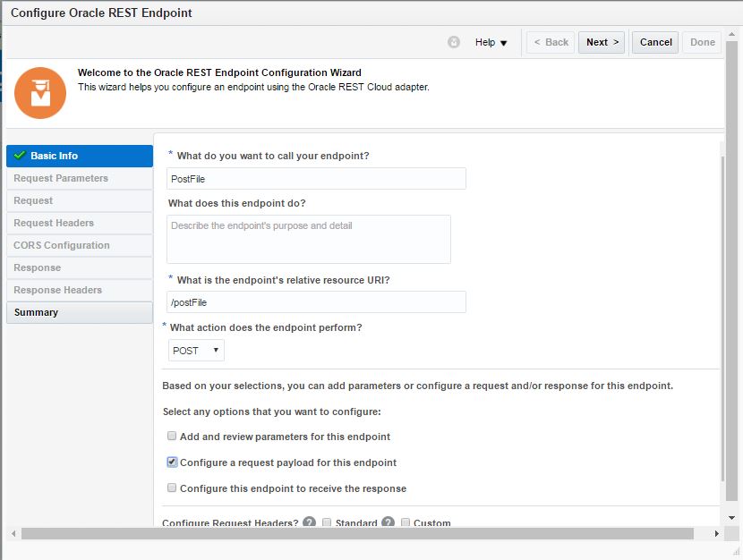This screenshot has height=560, width=743.
Task: Enable Add and review parameters checkbox
Action: coord(172,436)
